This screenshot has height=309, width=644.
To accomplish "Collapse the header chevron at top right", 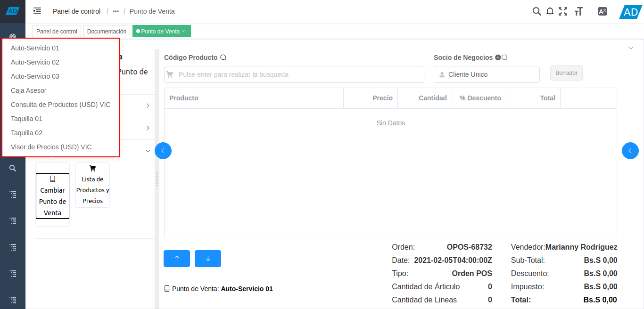I will click(x=631, y=48).
